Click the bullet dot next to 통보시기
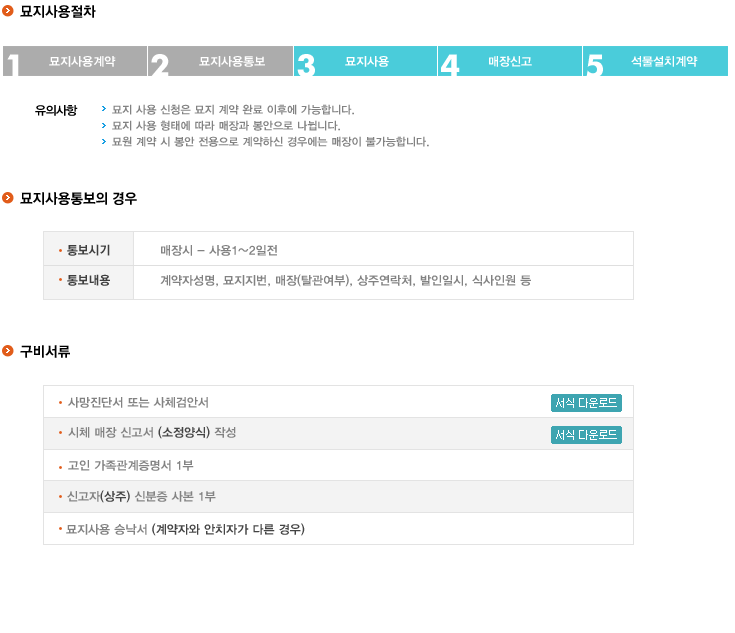Viewport: 735px width, 633px height. [60, 249]
